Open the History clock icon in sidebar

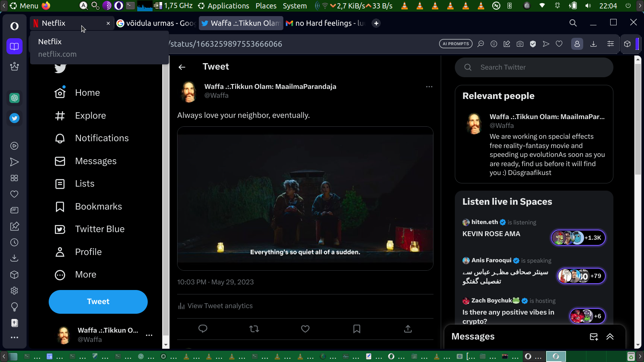point(14,243)
